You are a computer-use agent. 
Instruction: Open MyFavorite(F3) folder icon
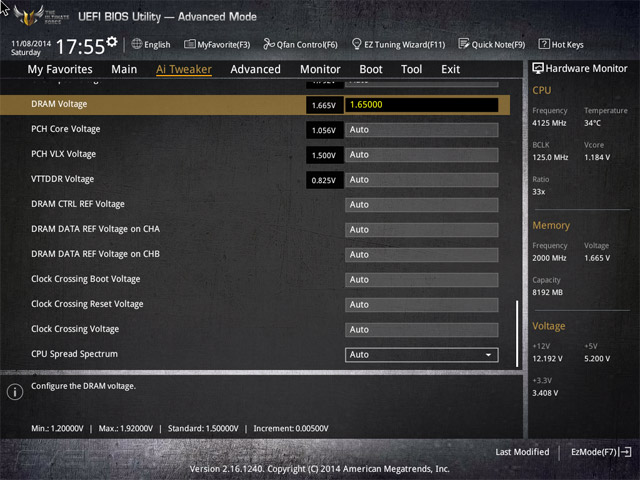[189, 44]
